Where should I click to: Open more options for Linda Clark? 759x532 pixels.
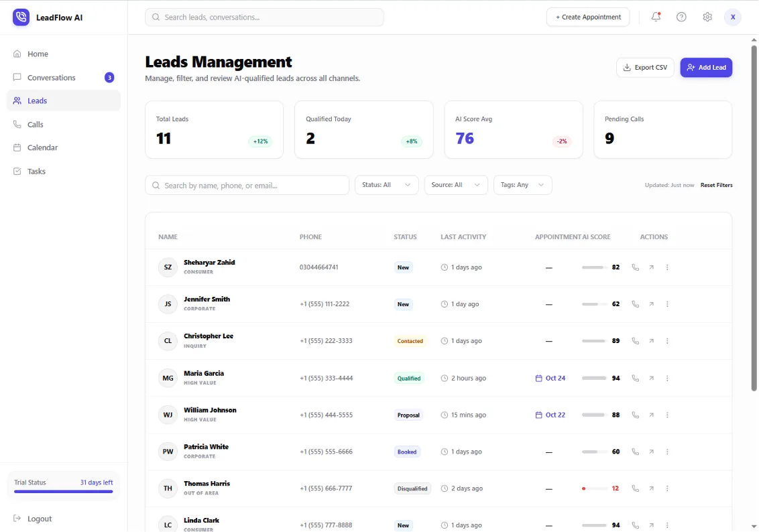pyautogui.click(x=668, y=525)
